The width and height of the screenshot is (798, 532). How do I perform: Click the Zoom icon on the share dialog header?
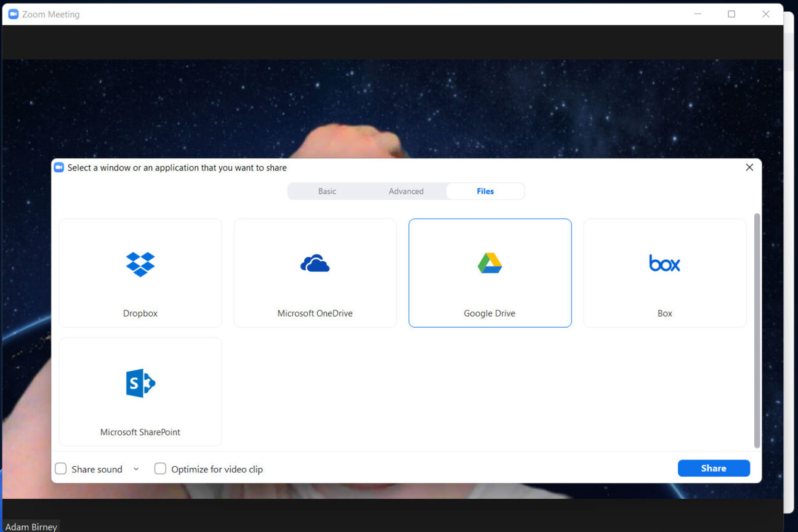point(58,167)
